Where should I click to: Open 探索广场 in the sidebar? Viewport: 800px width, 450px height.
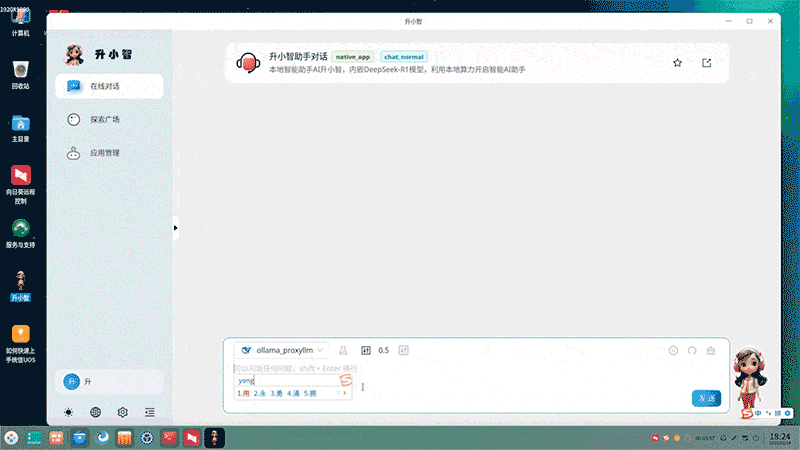[105, 120]
